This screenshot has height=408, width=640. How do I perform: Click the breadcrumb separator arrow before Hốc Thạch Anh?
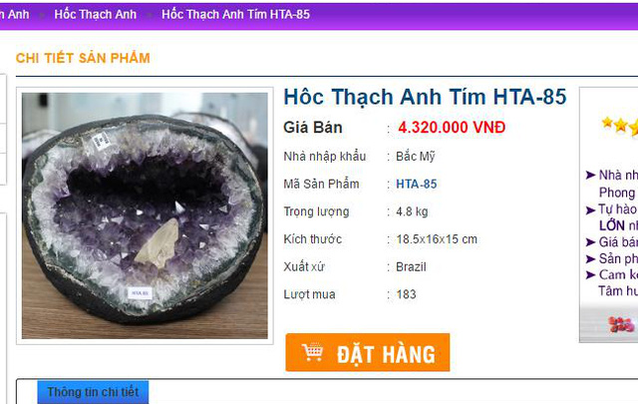pyautogui.click(x=42, y=16)
